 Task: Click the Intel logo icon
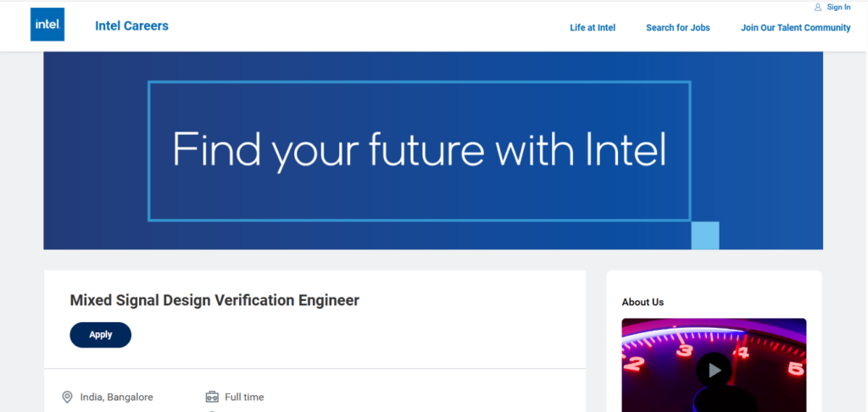coord(47,25)
